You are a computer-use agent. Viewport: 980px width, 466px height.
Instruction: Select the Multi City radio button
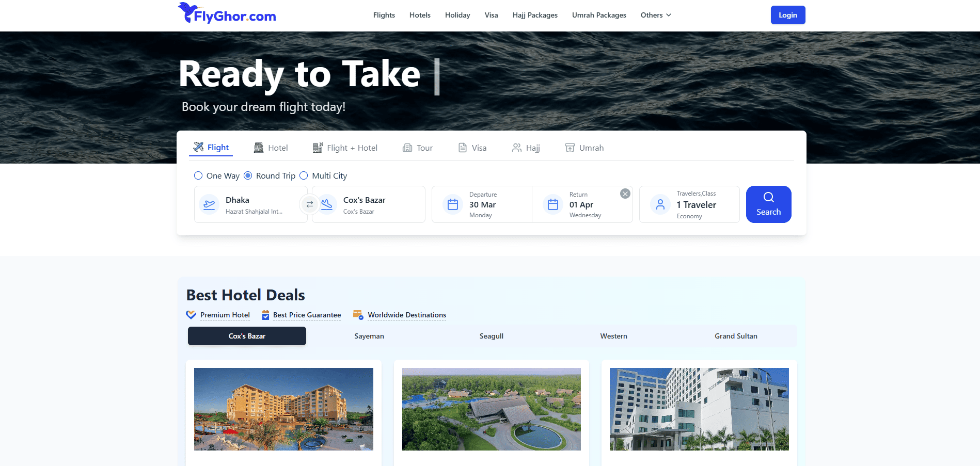point(304,175)
